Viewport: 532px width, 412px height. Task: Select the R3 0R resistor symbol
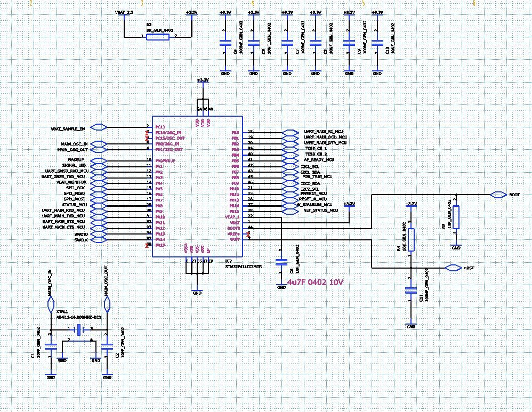point(157,37)
